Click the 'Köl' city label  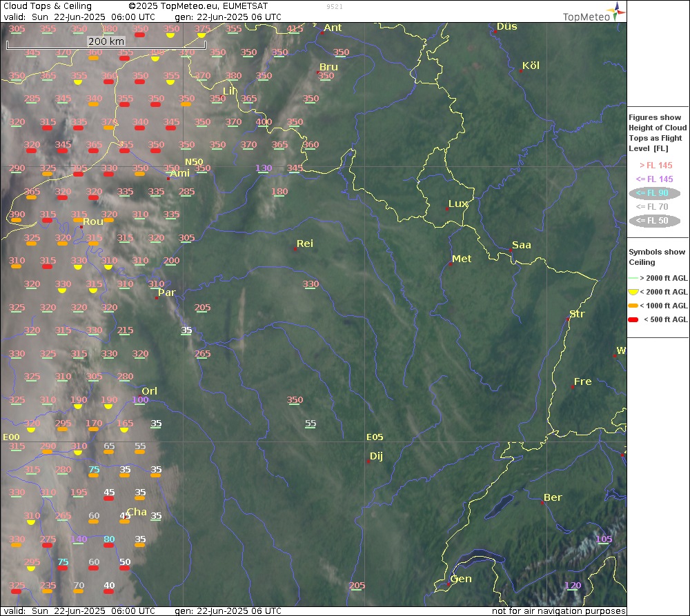tap(531, 66)
